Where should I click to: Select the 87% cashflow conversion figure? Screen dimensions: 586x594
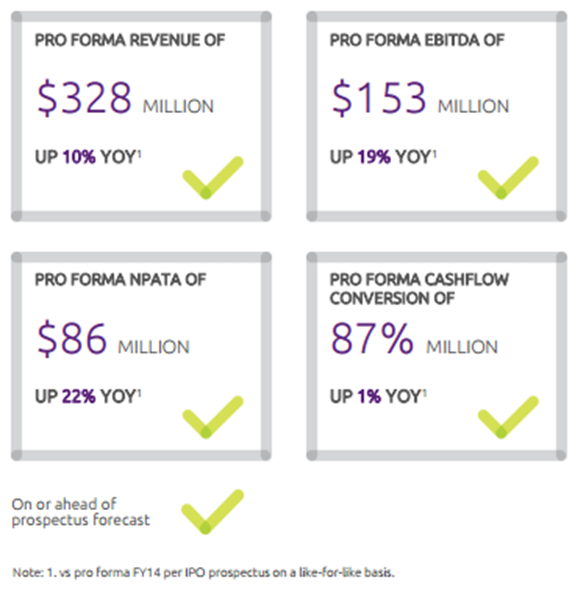click(372, 338)
